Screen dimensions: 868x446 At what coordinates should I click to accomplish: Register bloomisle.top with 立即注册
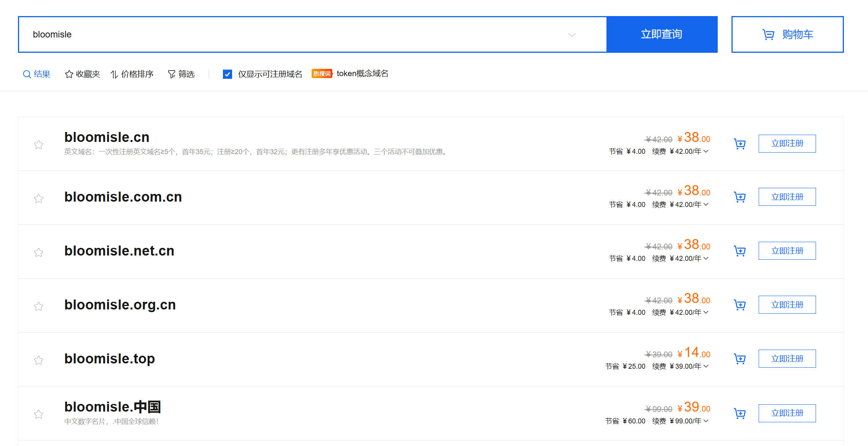tap(787, 358)
